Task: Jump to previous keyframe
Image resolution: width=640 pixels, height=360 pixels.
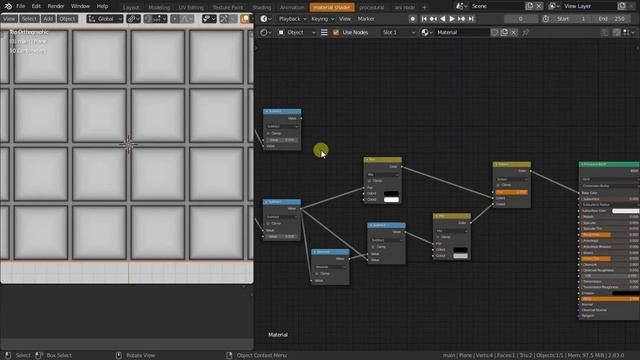Action: [x=433, y=19]
